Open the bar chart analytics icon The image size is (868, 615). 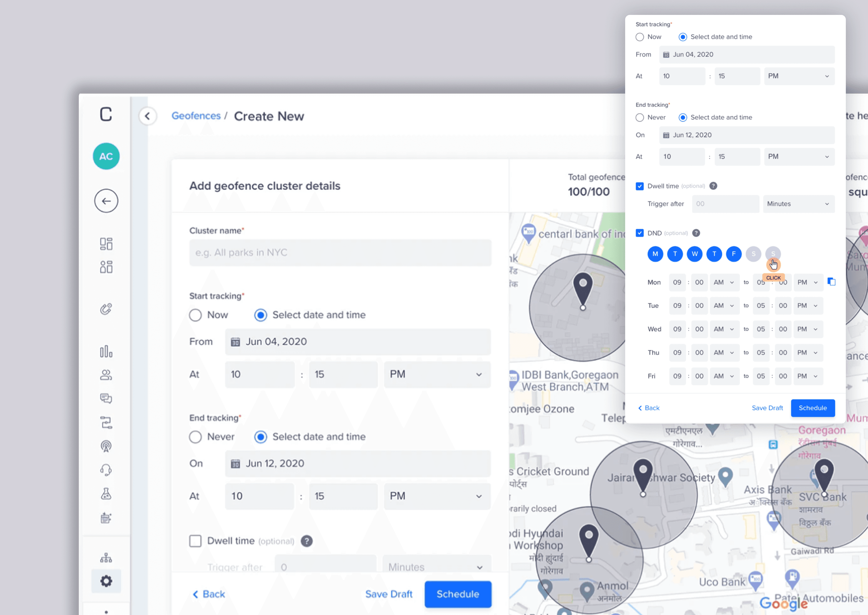[x=106, y=351]
